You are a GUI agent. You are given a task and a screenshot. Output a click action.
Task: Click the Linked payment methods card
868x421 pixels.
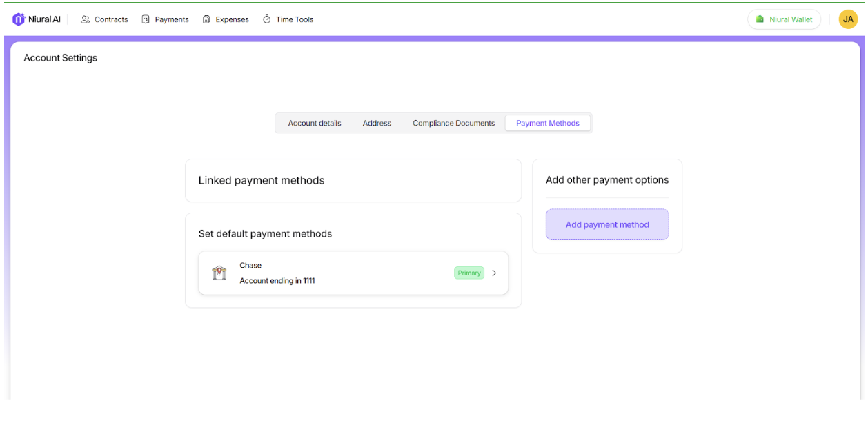click(x=353, y=181)
